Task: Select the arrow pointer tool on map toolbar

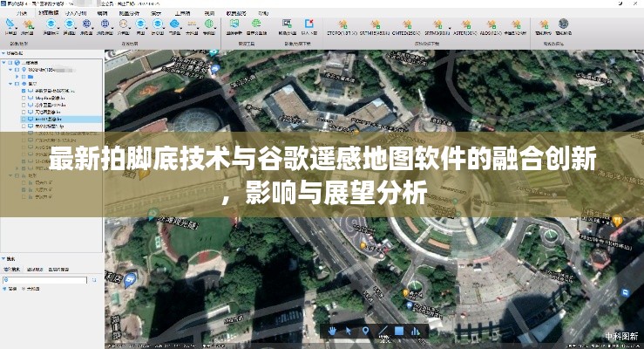Action: pyautogui.click(x=349, y=331)
